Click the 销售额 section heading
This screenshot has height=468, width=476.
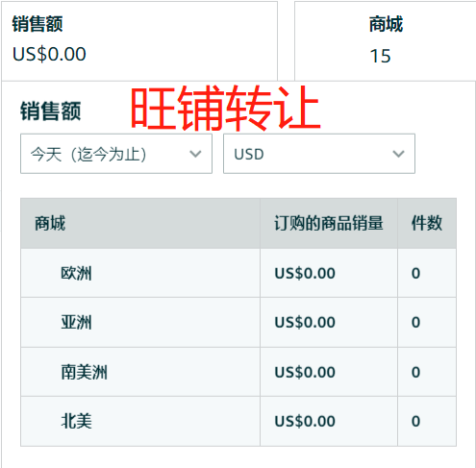point(51,111)
